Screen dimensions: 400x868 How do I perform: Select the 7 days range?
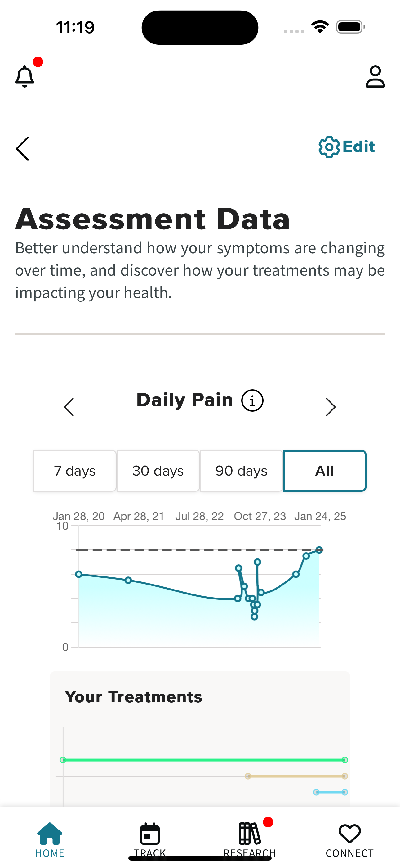point(75,471)
